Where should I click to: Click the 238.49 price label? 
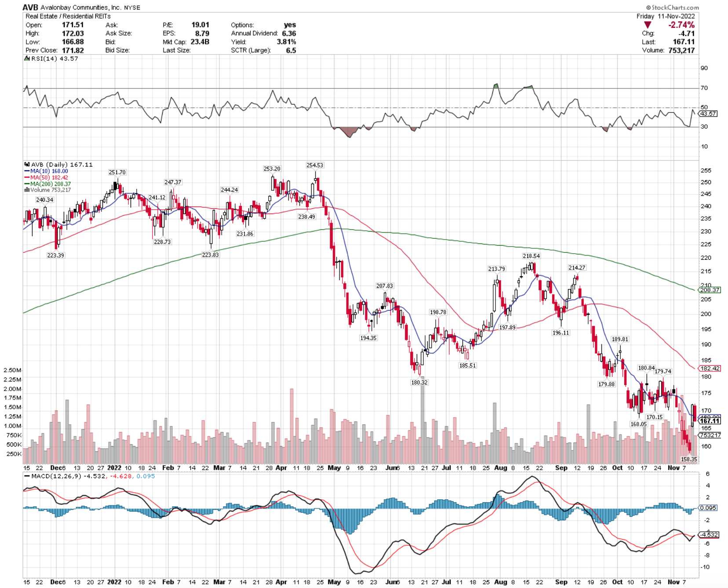[306, 217]
